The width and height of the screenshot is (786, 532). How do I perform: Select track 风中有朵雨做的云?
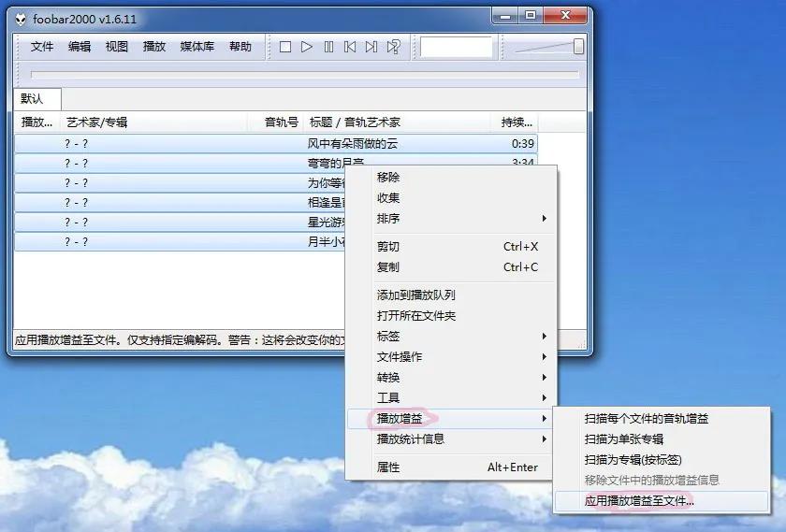(276, 144)
